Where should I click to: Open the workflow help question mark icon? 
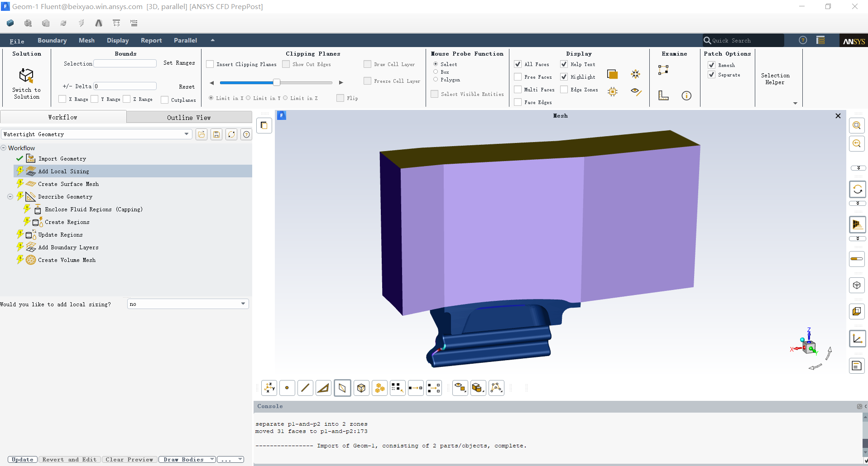pyautogui.click(x=246, y=134)
